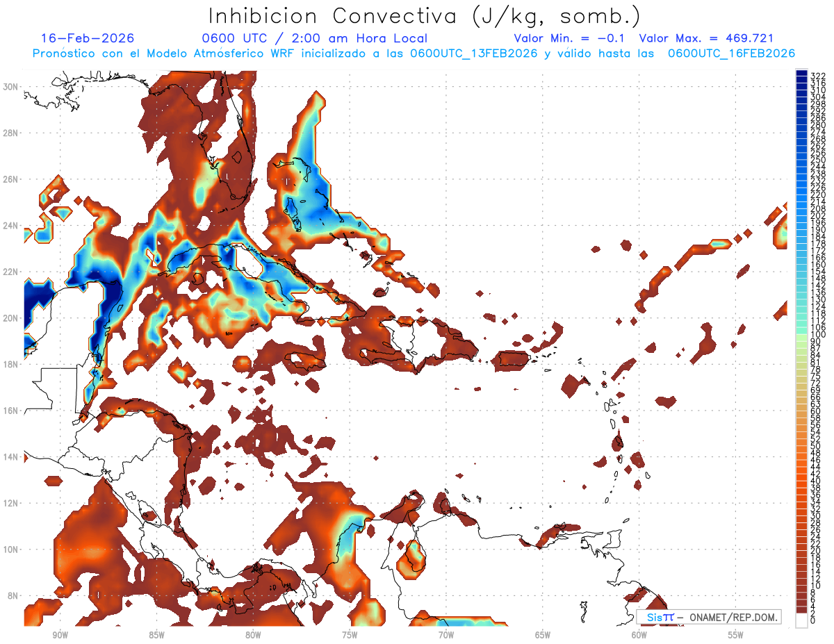Click the 'Pronóstico con el Modelo Atmósferico WRF' line
834x644 pixels.
[165, 53]
